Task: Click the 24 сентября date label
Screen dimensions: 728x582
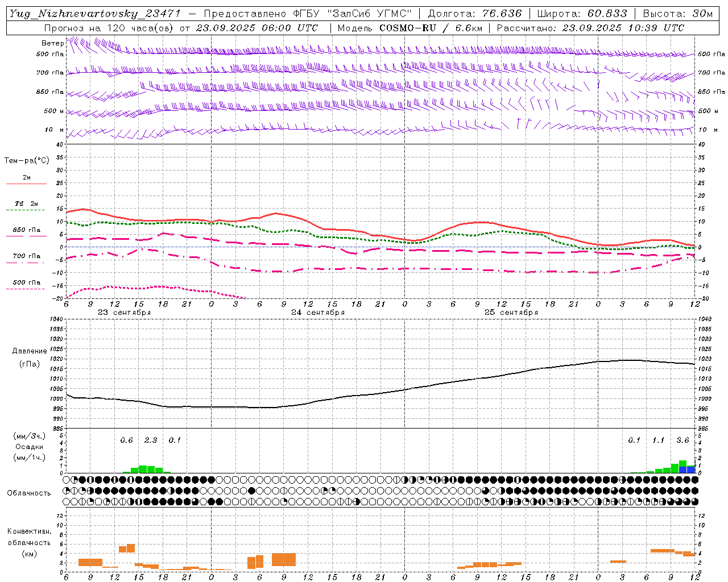Action: pyautogui.click(x=318, y=313)
